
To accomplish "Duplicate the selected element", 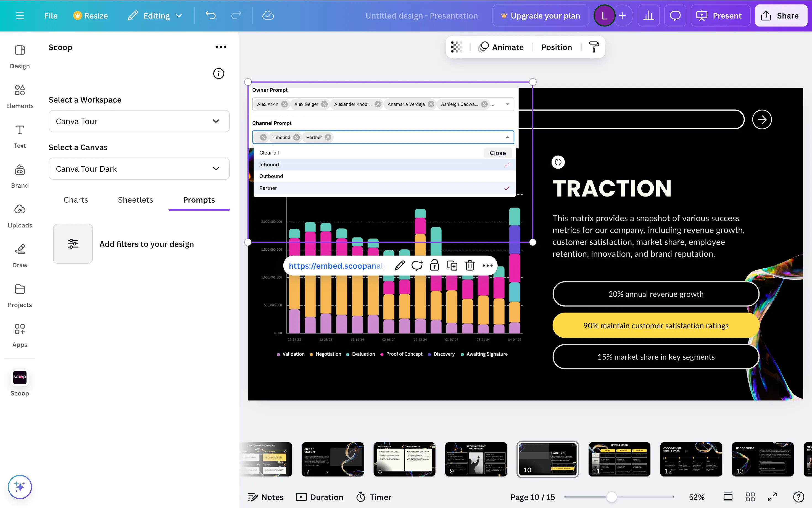I will click(x=452, y=265).
